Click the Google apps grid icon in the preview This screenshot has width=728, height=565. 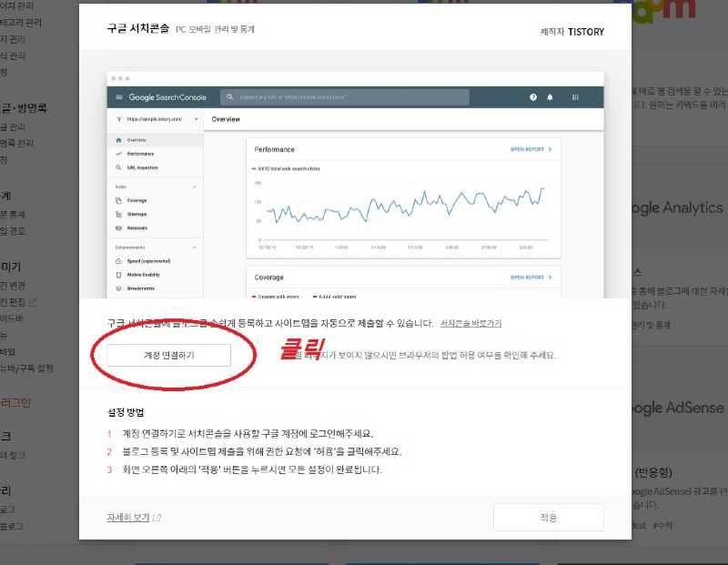click(x=575, y=97)
